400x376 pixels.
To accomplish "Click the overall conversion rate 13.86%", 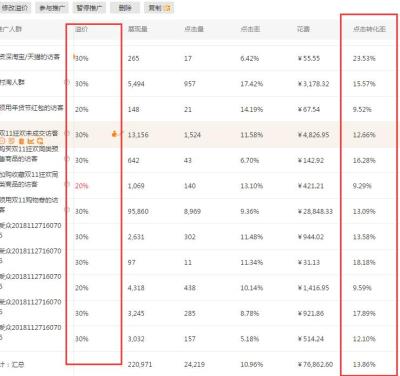I will (364, 364).
